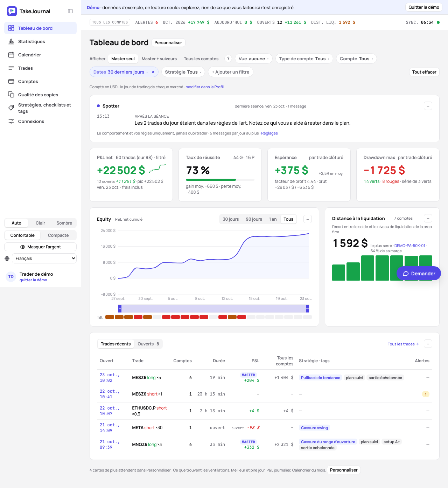Select the 1 an equity range
The width and height of the screenshot is (448, 488).
pyautogui.click(x=273, y=219)
